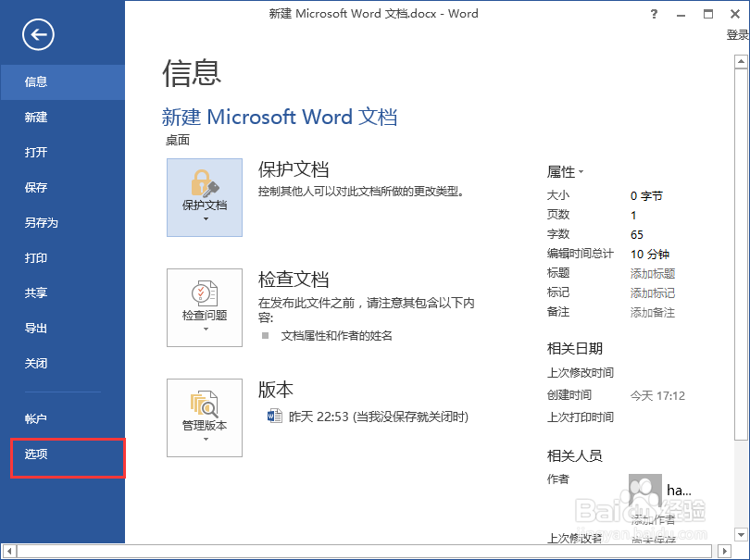Select the 导出 (Export) section
This screenshot has width=750, height=560.
pyautogui.click(x=36, y=328)
